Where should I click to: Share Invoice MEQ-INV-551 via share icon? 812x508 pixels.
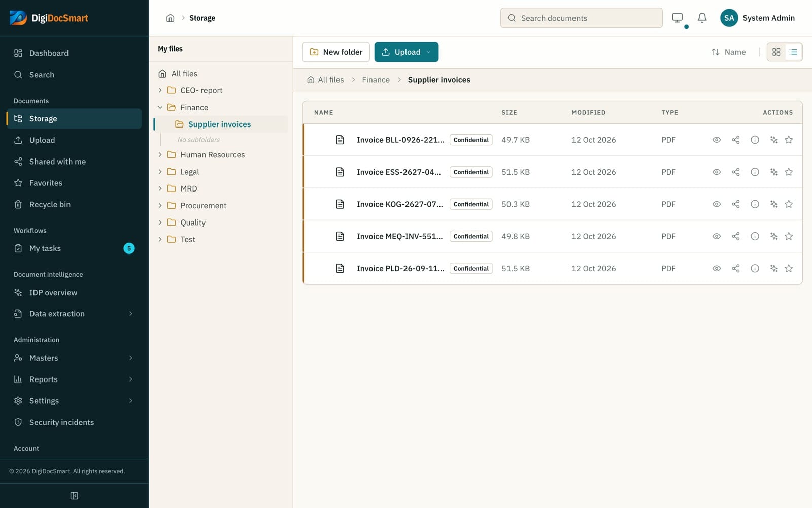tap(735, 236)
